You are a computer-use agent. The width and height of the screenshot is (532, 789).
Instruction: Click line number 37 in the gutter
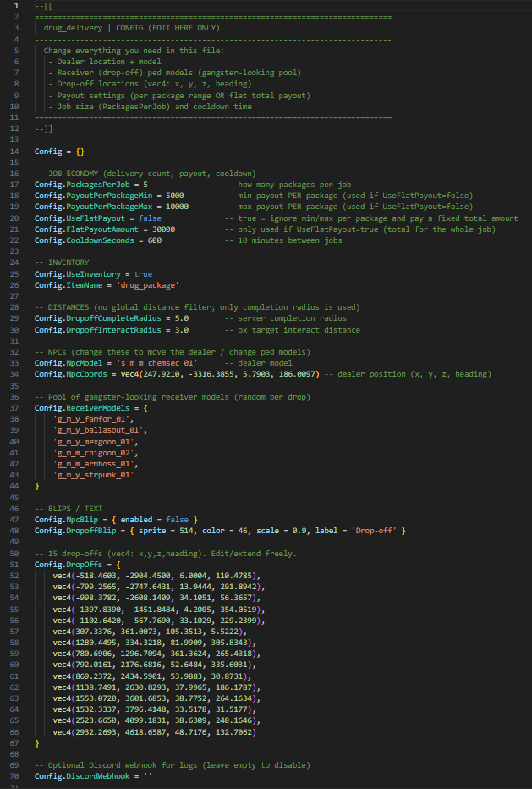point(14,408)
